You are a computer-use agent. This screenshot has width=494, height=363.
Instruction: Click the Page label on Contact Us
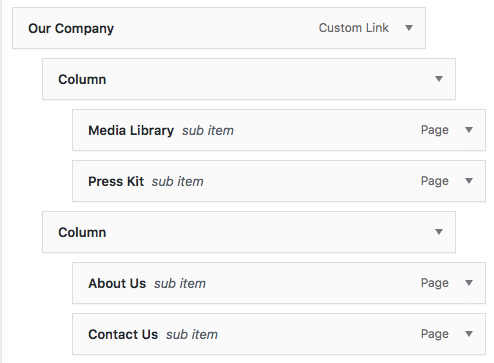[435, 334]
